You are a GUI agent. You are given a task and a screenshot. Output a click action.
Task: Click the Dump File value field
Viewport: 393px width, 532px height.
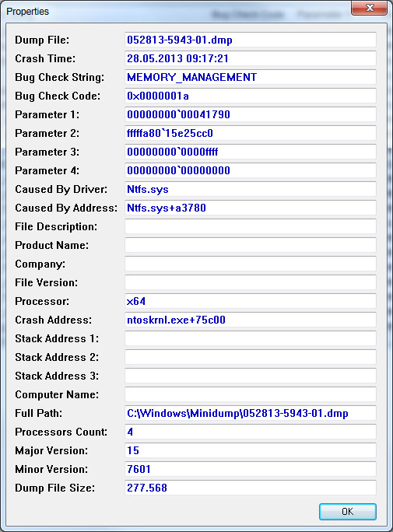pos(251,40)
